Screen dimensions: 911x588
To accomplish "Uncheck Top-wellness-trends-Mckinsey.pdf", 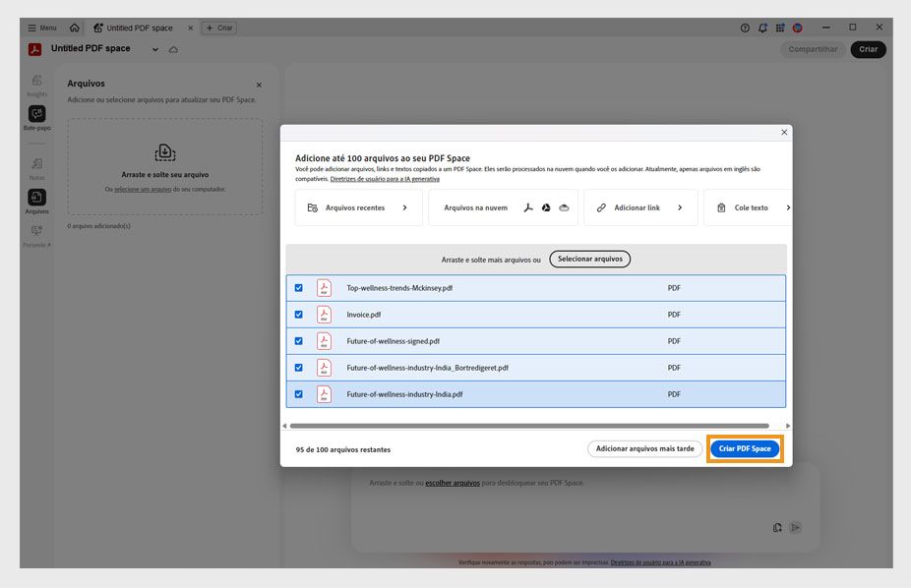I will tap(300, 287).
